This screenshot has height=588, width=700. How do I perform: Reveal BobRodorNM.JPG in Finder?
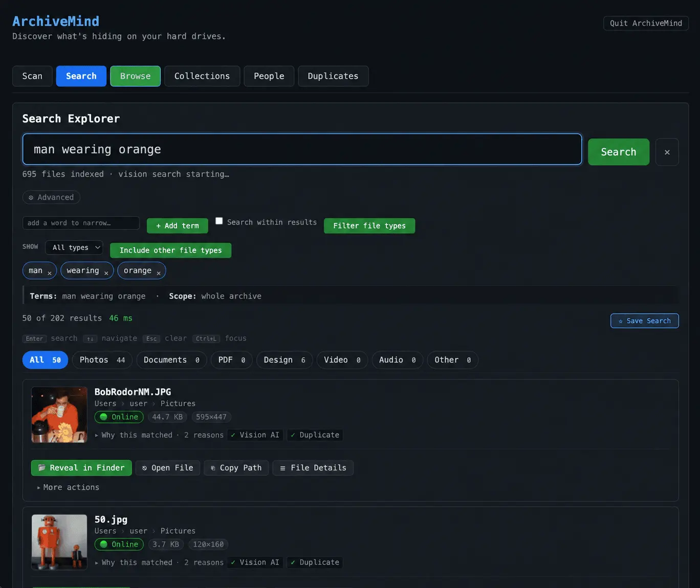coord(81,468)
